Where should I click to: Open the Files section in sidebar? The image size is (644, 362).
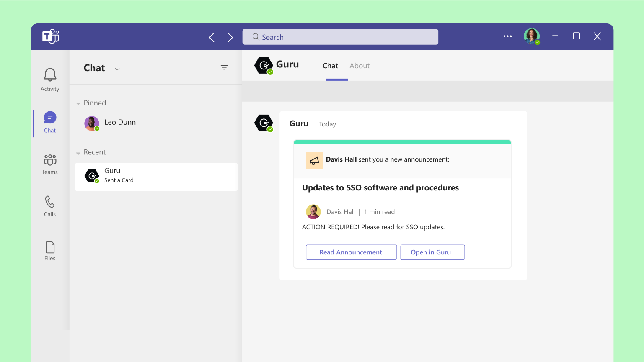point(50,251)
